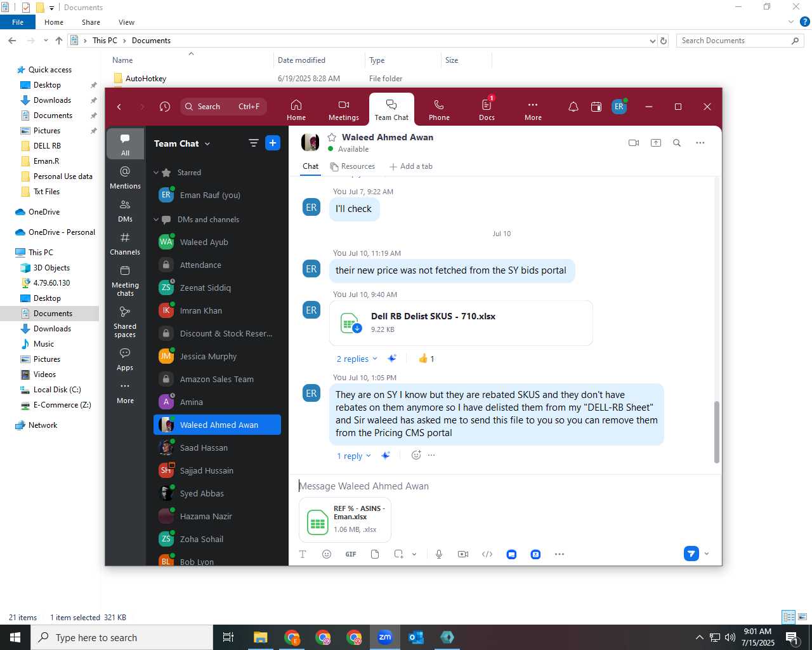Open GIF picker in composer
Screen dimensions: 812x650
pos(351,554)
